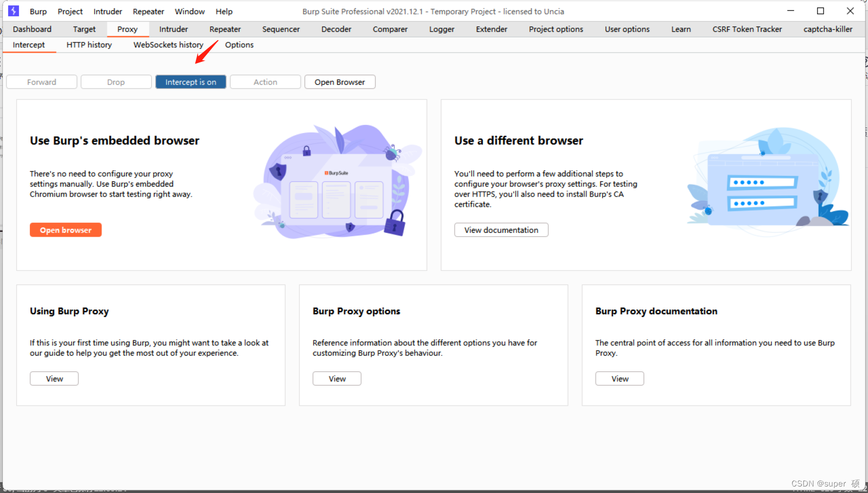Click the Using Burp Proxy heading
This screenshot has height=493, width=868.
click(69, 311)
